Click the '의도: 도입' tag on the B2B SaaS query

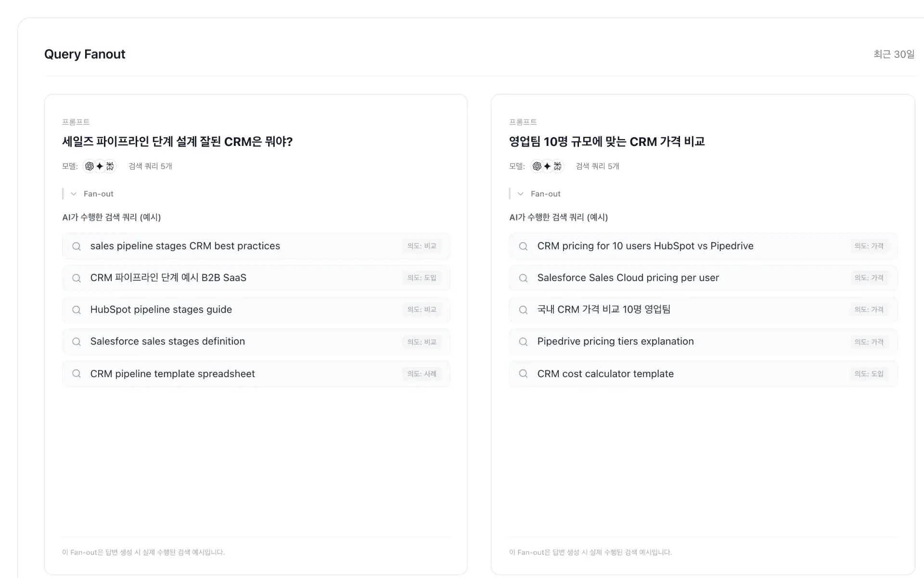tap(422, 278)
